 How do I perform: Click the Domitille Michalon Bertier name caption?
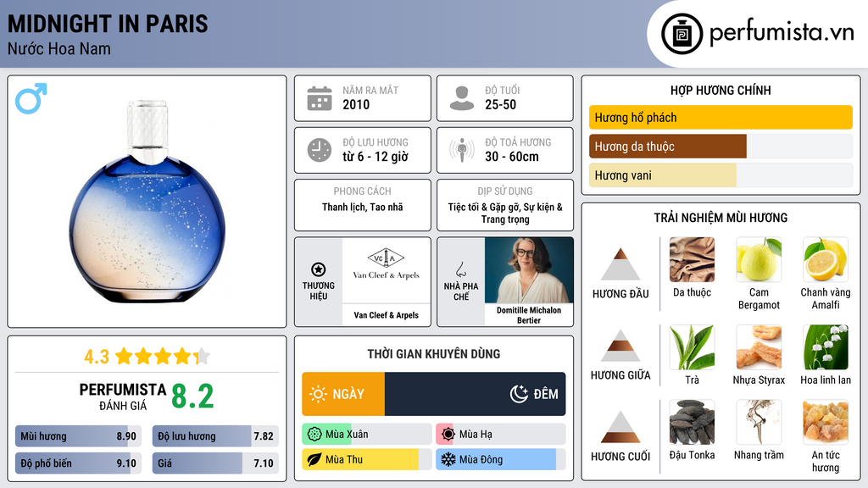coord(529,315)
